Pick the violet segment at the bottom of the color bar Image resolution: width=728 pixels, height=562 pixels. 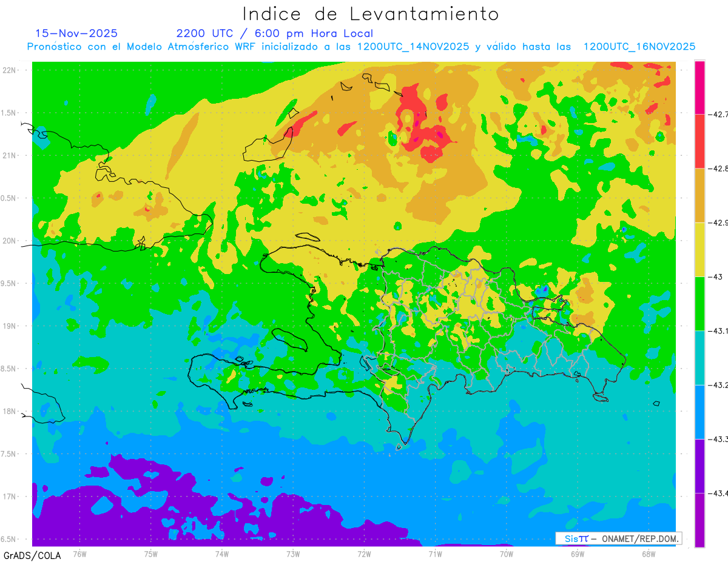(699, 520)
